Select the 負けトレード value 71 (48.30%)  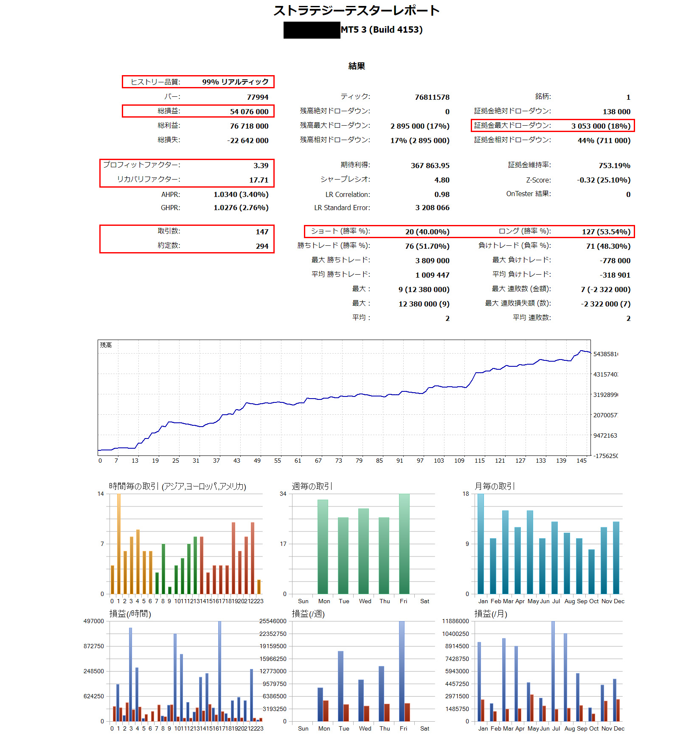(x=608, y=246)
